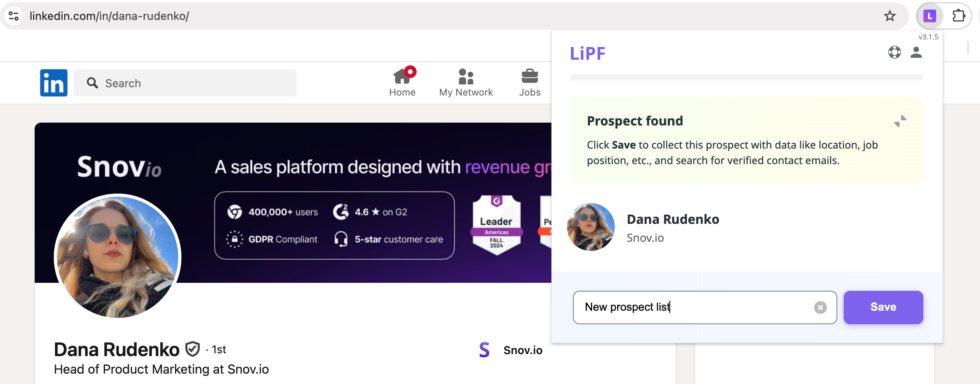
Task: Open the Jobs tab
Action: tap(529, 82)
